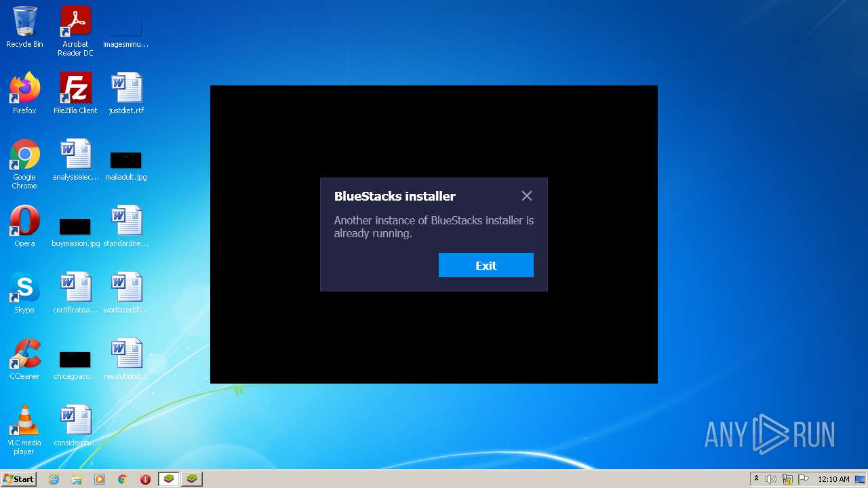The image size is (868, 488).
Task: Show hidden system tray icons
Action: pyautogui.click(x=756, y=479)
